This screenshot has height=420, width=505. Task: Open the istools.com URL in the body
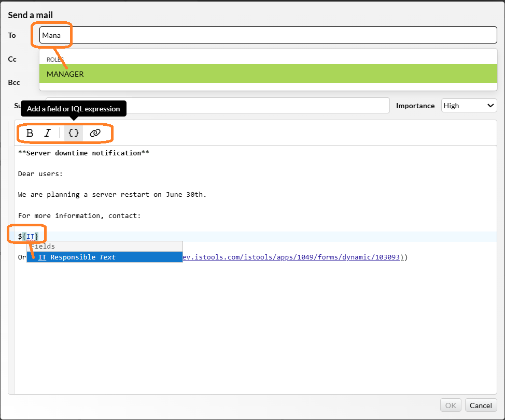(290, 257)
